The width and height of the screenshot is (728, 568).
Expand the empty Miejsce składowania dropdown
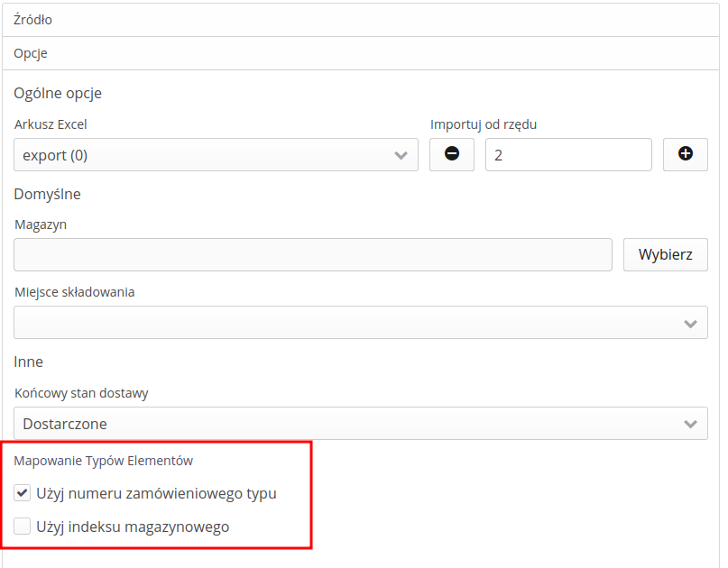click(352, 323)
